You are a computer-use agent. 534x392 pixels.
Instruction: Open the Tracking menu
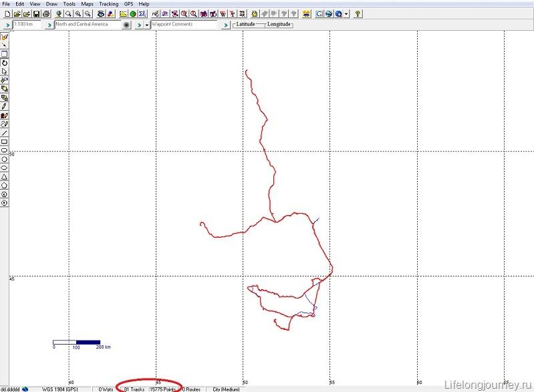pos(108,4)
